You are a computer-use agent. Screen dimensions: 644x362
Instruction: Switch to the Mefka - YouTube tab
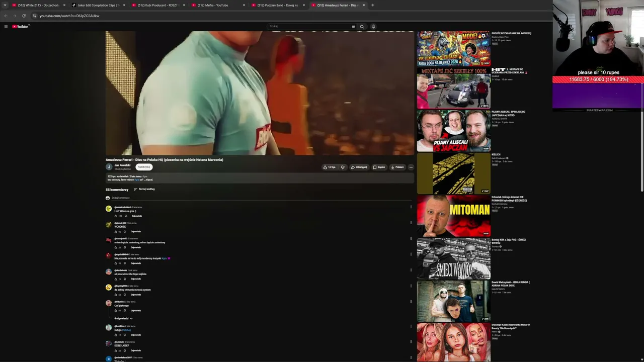click(x=218, y=5)
